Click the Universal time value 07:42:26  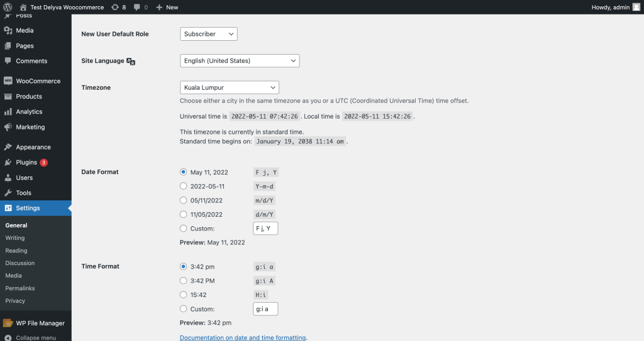coord(265,117)
